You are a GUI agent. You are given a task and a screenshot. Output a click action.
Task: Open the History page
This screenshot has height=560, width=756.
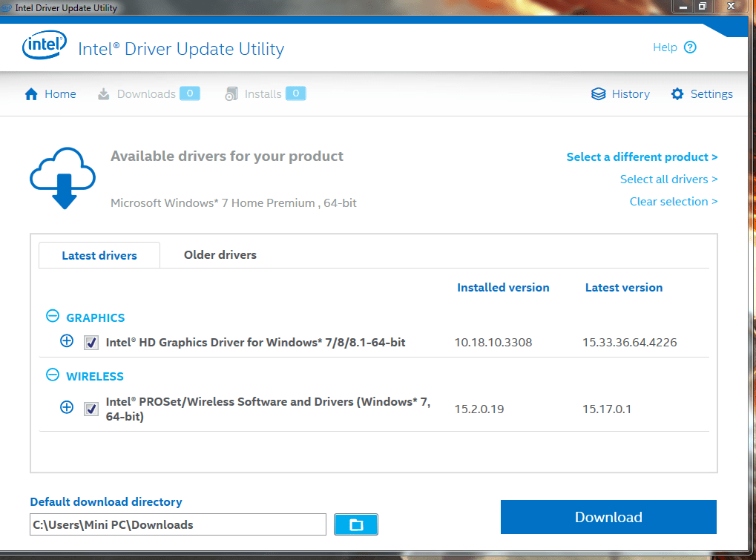click(x=620, y=94)
